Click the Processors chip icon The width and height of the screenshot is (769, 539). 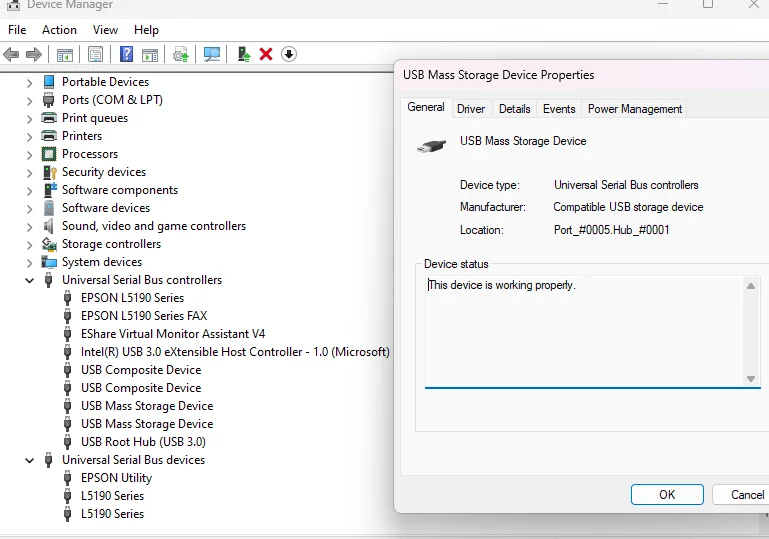(49, 154)
